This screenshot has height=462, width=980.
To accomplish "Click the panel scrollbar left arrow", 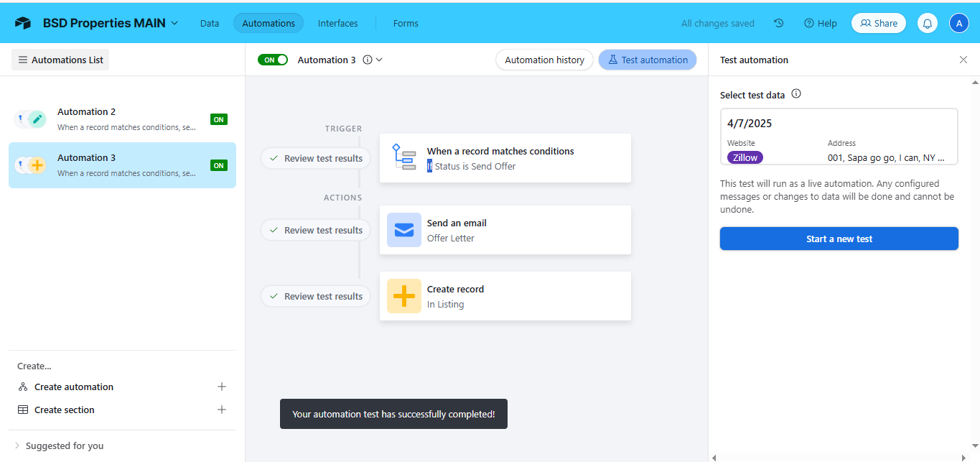I will click(713, 457).
